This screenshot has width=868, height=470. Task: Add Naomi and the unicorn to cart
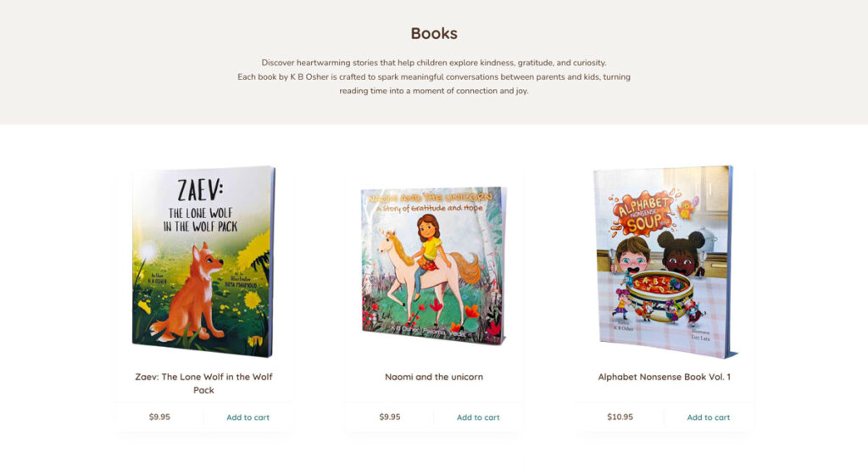click(x=478, y=417)
